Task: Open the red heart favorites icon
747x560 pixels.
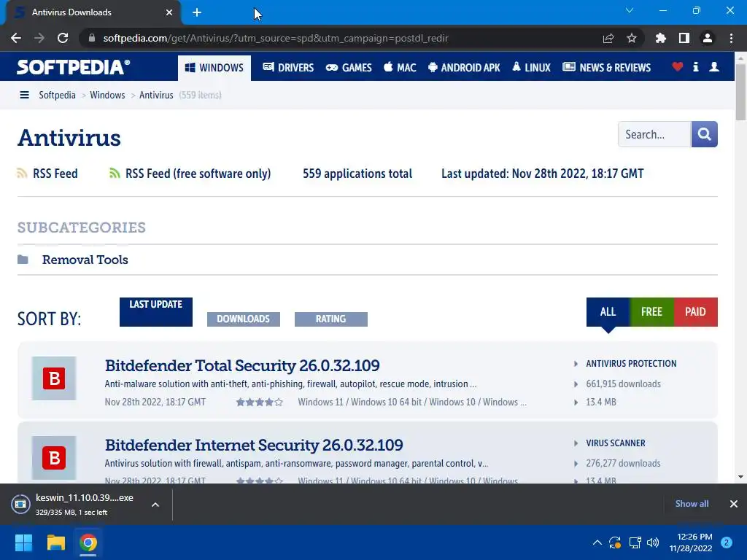Action: click(x=678, y=66)
